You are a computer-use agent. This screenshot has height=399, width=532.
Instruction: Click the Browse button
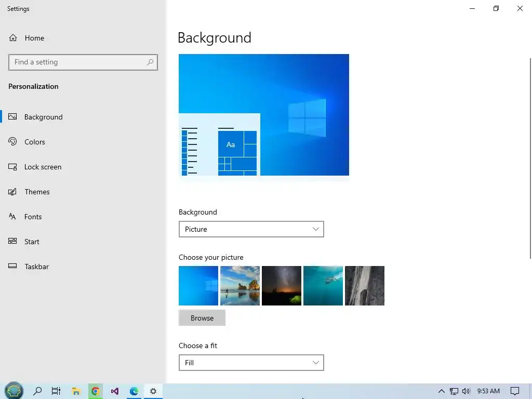click(202, 318)
